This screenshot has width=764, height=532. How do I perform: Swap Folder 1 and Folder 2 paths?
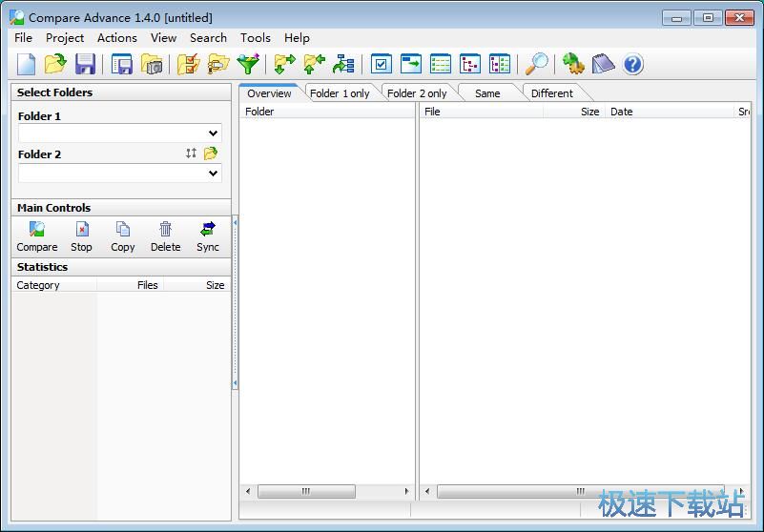point(191,153)
